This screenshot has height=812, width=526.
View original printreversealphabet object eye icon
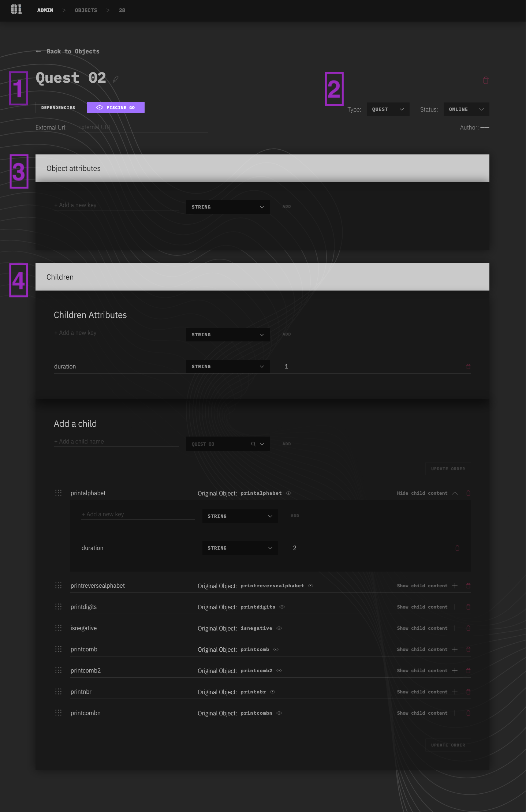pos(310,586)
